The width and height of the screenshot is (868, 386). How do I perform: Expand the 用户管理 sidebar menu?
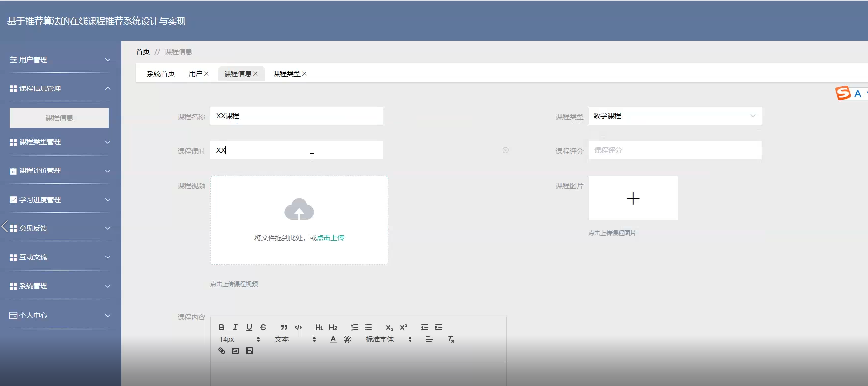tap(59, 60)
